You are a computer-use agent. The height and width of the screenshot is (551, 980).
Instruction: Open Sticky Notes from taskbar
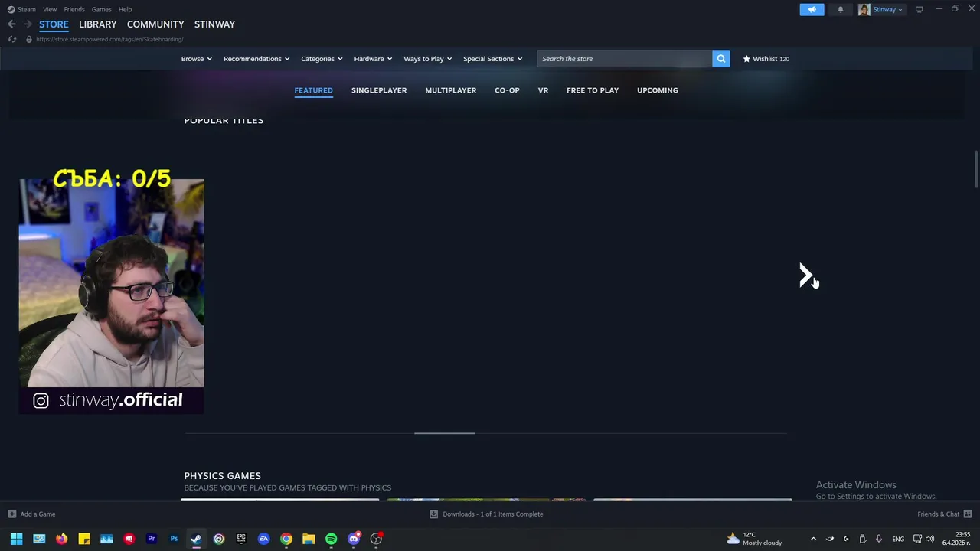84,539
